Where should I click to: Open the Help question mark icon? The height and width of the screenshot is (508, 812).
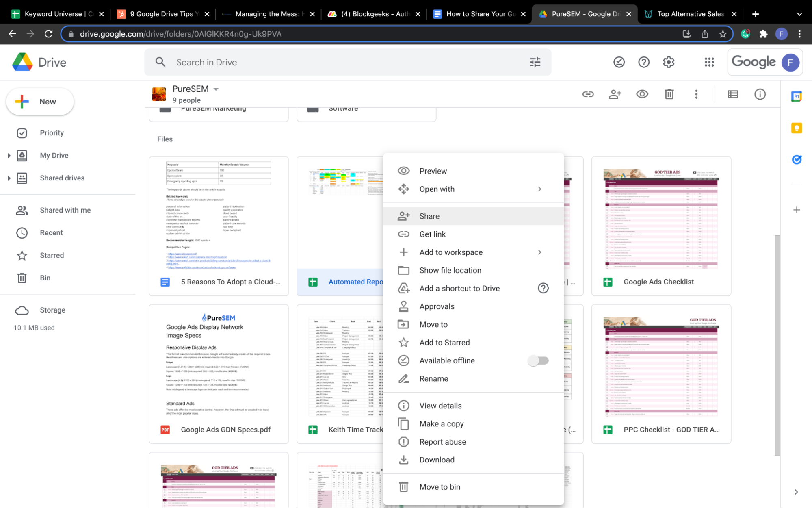[x=643, y=62]
